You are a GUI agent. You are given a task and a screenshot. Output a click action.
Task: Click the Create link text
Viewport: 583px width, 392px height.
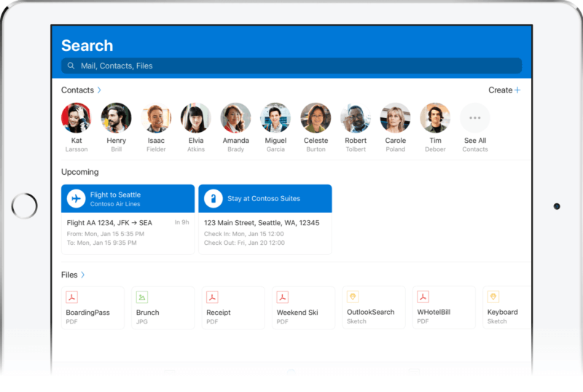[501, 90]
